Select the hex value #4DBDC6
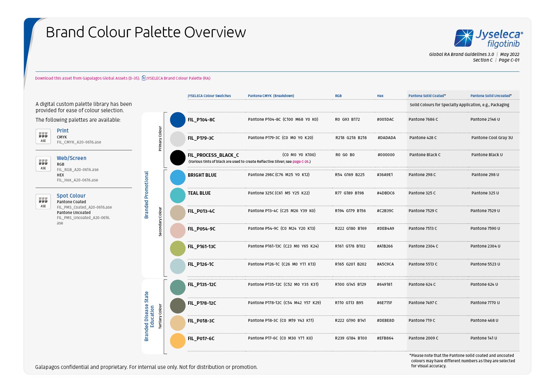This screenshot has width=555, height=392. pos(386,193)
